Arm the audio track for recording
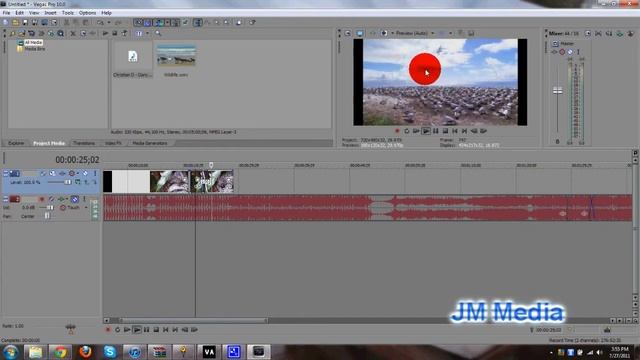The width and height of the screenshot is (640, 360). (x=41, y=200)
